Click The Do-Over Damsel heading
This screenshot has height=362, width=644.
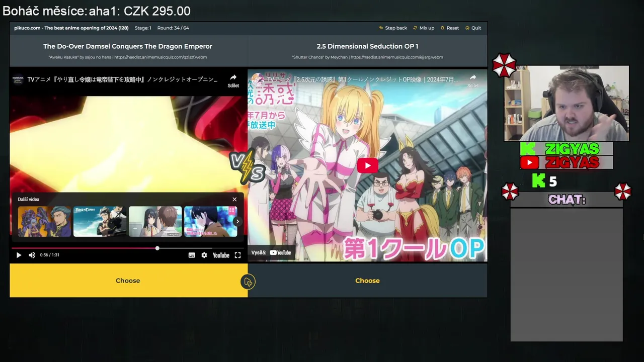[x=128, y=46]
